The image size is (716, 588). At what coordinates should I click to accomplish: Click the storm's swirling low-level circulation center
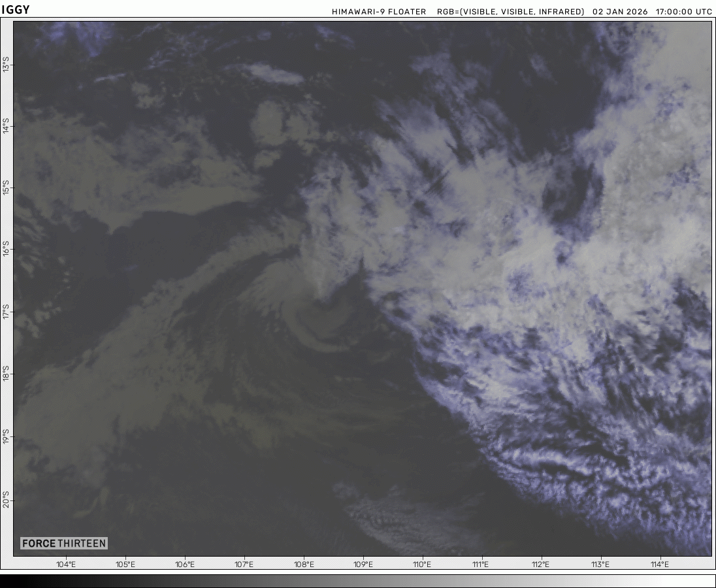(312, 321)
